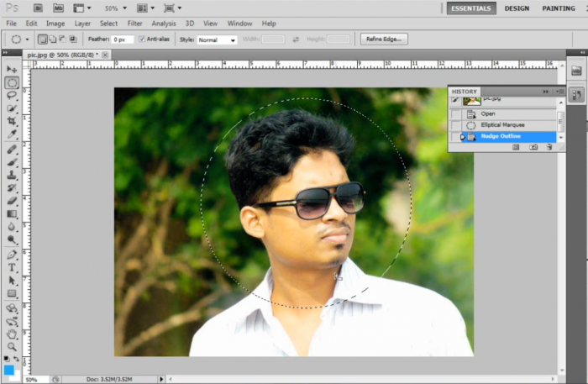Screen dimensions: 588x384
Task: Select the Pen tool
Action: 12,255
